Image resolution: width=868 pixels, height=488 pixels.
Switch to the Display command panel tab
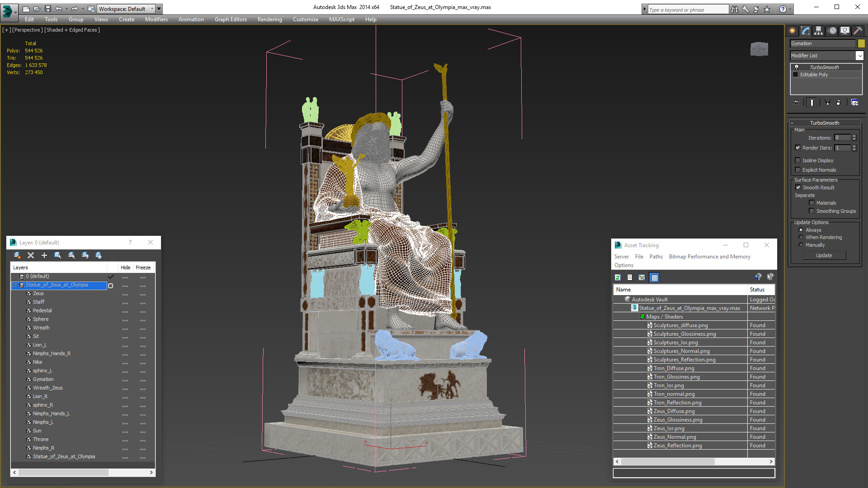click(845, 31)
